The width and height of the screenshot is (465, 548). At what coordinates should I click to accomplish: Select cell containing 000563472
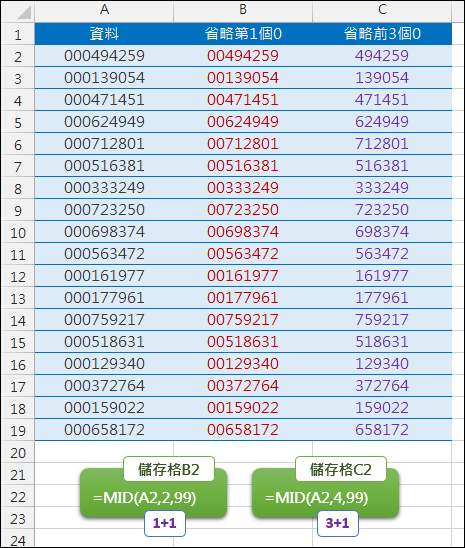coord(104,254)
